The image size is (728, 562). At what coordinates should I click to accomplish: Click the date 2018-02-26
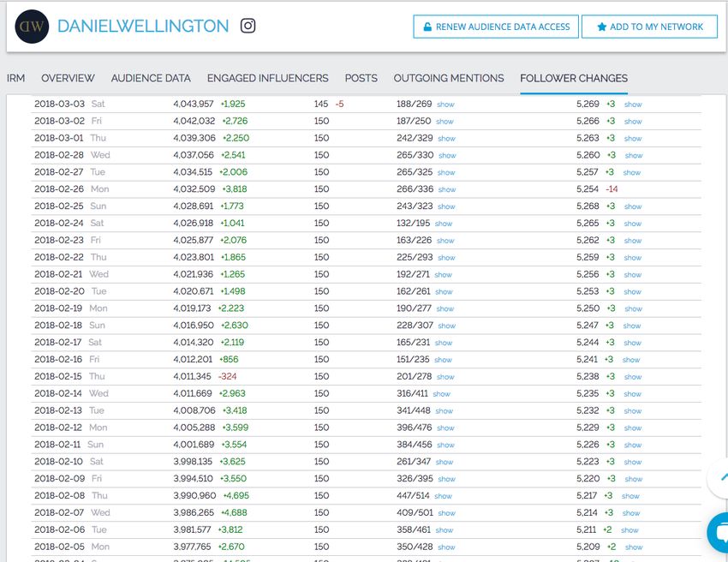pos(59,189)
